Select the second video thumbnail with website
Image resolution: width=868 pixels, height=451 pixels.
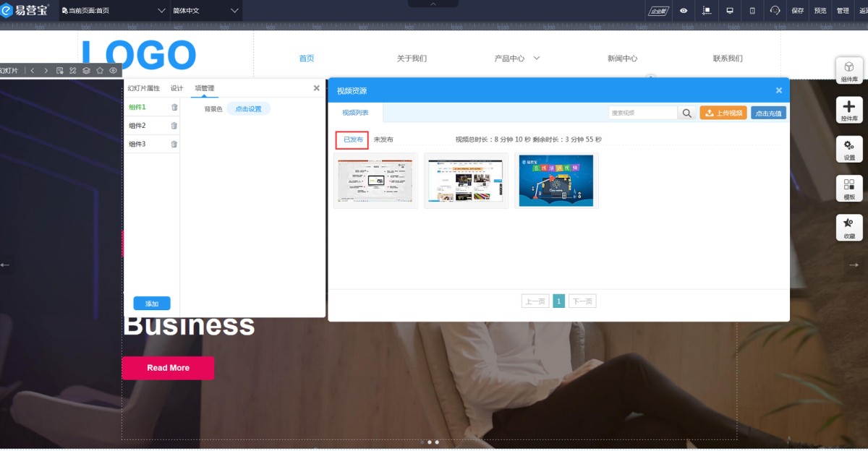pyautogui.click(x=466, y=181)
